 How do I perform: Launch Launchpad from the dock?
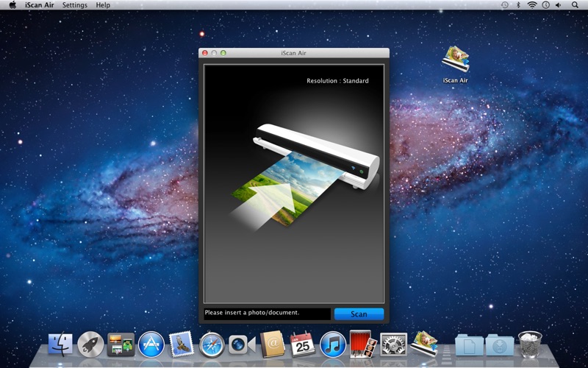point(90,344)
